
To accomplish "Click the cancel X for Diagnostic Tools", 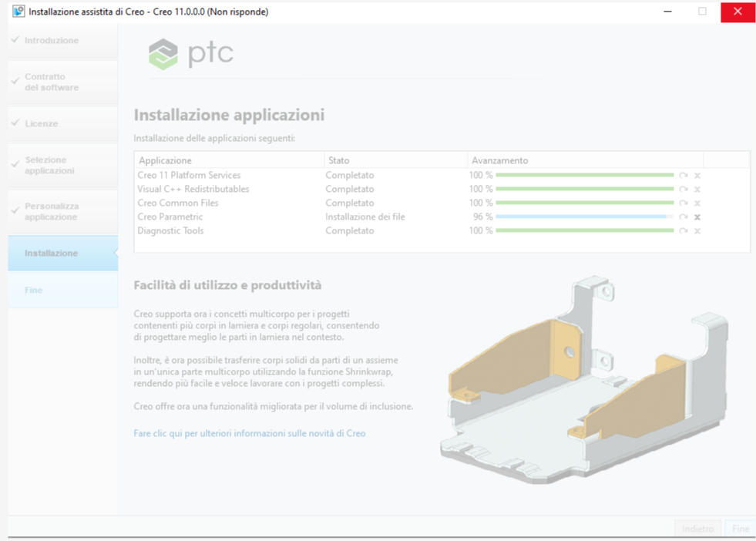I will (x=697, y=231).
